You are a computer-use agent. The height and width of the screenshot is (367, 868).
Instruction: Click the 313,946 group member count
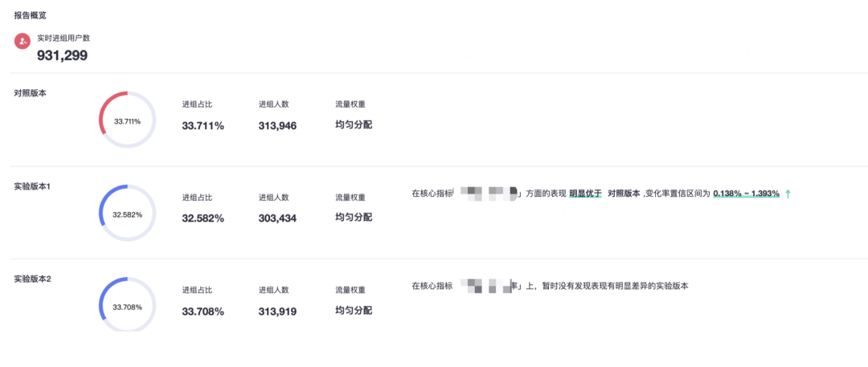click(278, 125)
